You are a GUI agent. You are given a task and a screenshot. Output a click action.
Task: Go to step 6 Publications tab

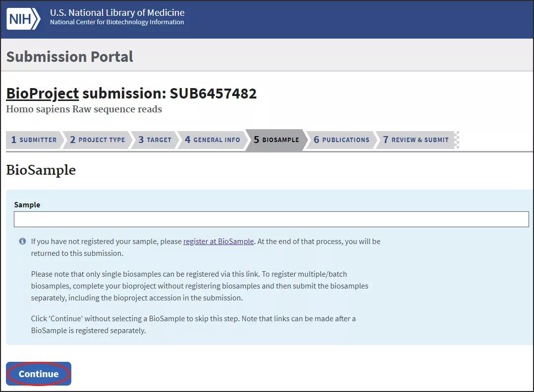[x=341, y=140]
